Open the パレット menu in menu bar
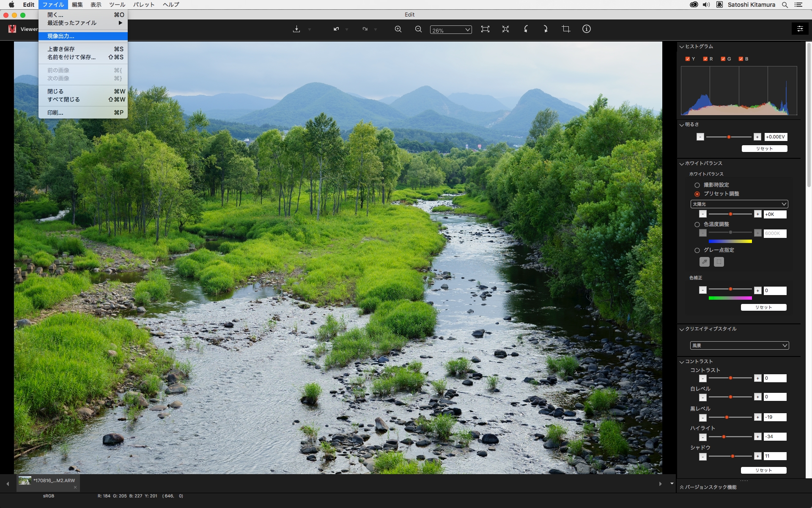Image resolution: width=812 pixels, height=508 pixels. pos(144,5)
